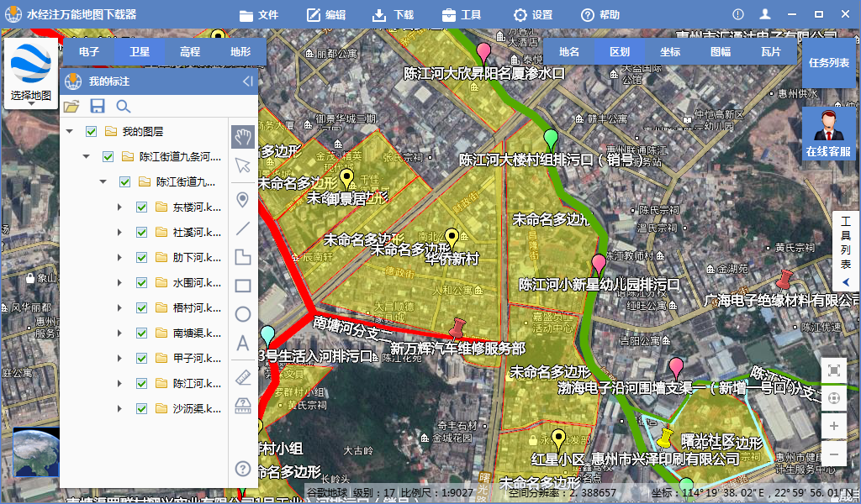Toggle the 我的图层 visibility checkbox
This screenshot has width=861, height=504.
click(89, 132)
